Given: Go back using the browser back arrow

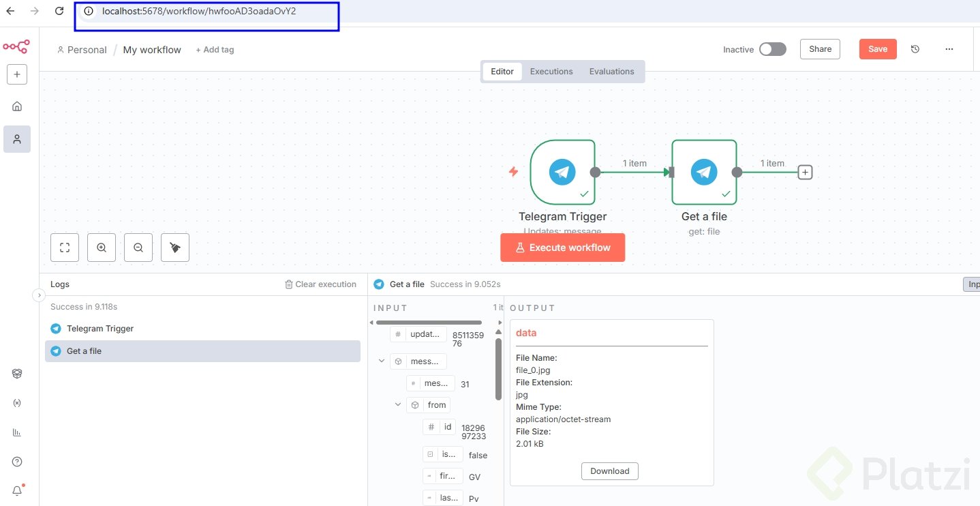Looking at the screenshot, I should coord(10,11).
